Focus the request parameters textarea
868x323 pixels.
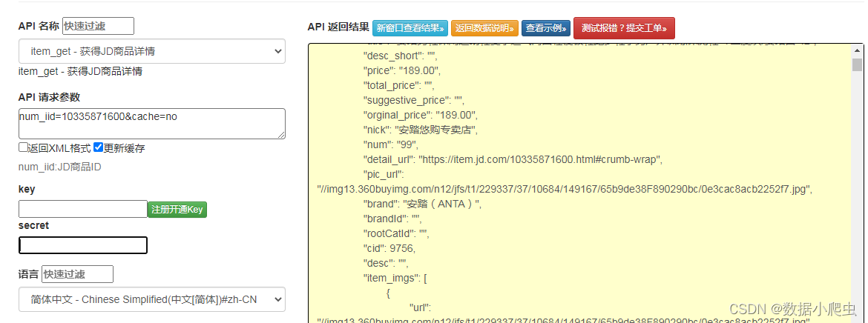point(152,123)
